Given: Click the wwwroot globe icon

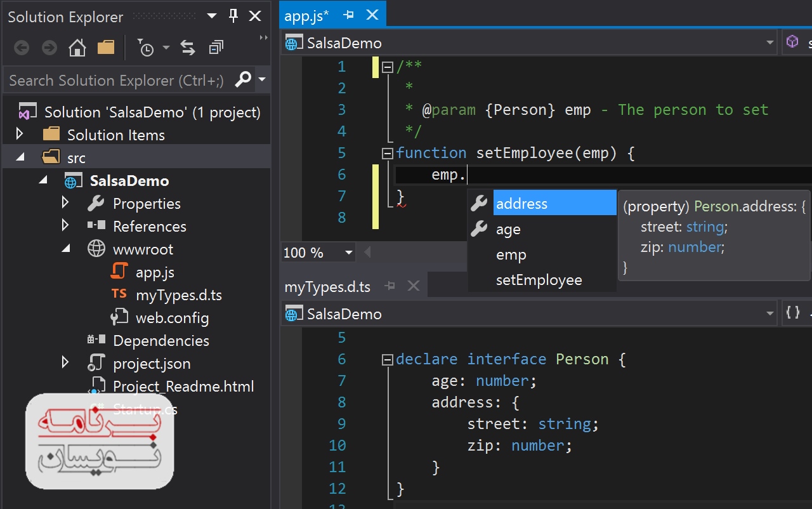Looking at the screenshot, I should coord(96,249).
